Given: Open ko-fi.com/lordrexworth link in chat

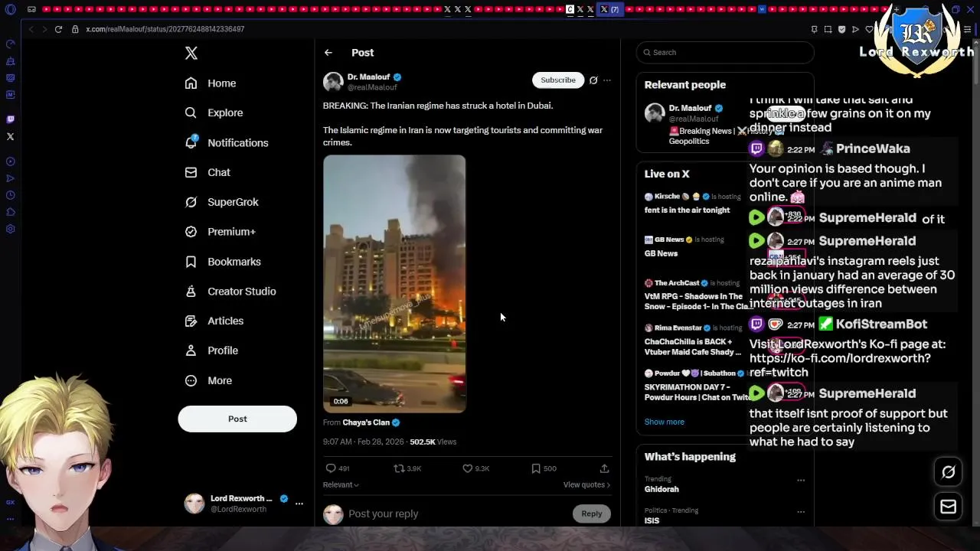Looking at the screenshot, I should (840, 365).
